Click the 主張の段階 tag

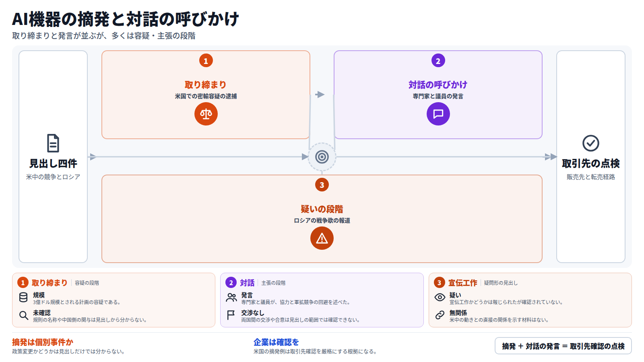point(273,283)
